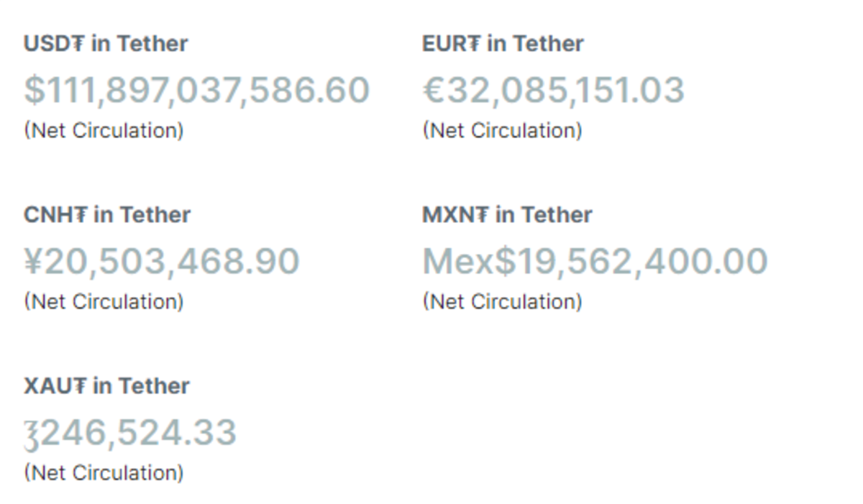863x504 pixels.
Task: Select the ¥20,503,468.90 circulation amount
Action: pos(163,261)
